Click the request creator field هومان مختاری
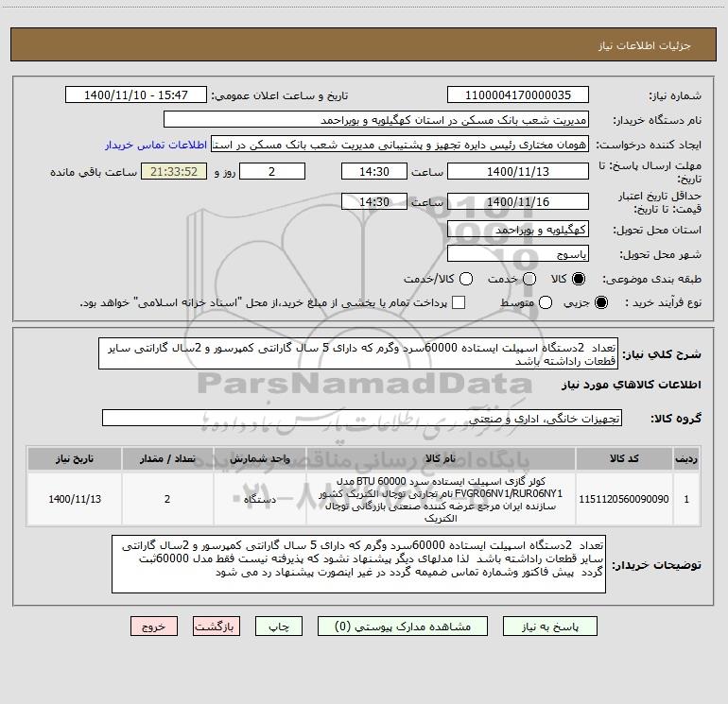The image size is (728, 704). [400, 145]
